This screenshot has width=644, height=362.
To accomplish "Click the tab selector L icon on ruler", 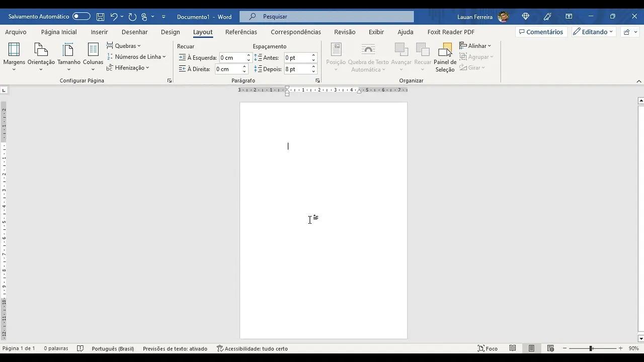I will [4, 90].
